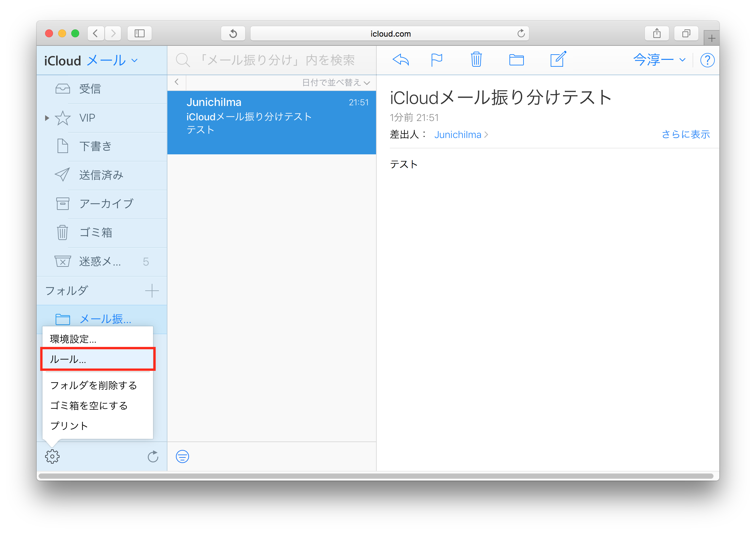
Task: Toggle the Safari sidebar button
Action: click(x=140, y=33)
